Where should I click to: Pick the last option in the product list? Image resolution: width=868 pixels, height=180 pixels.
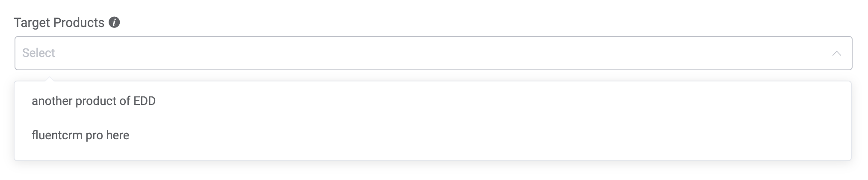coord(80,135)
